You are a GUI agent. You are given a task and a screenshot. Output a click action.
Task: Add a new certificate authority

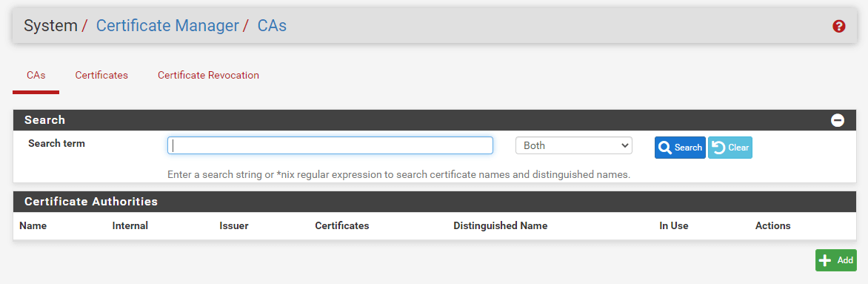point(836,260)
